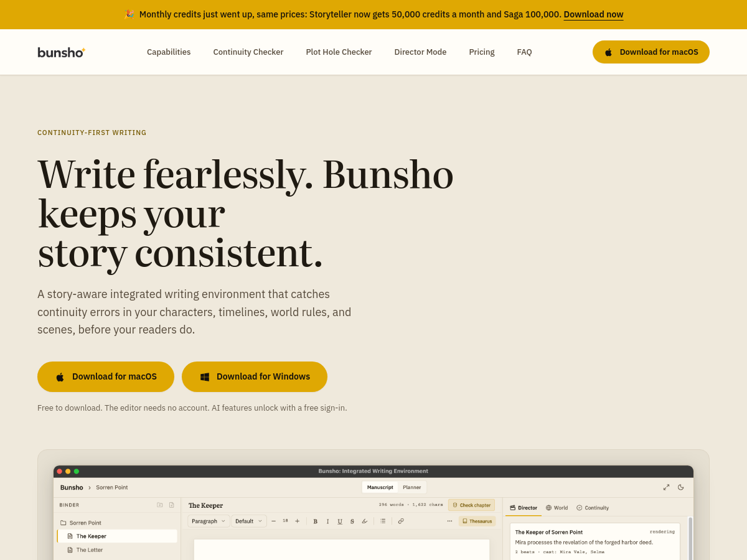Open the Paragraph style dropdown
The image size is (747, 560).
pos(209,521)
